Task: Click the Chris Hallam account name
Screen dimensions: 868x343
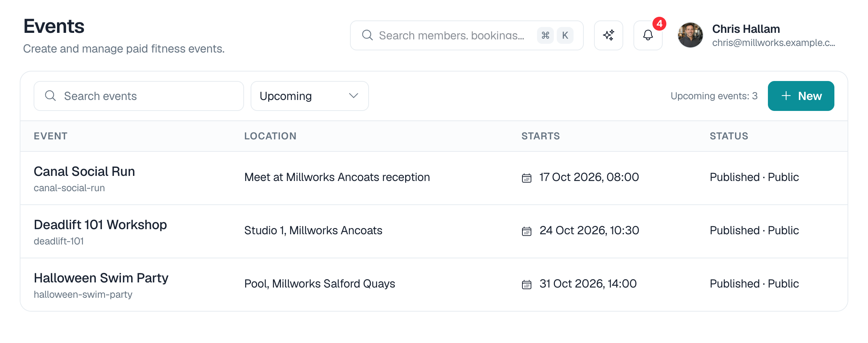Action: (x=746, y=29)
